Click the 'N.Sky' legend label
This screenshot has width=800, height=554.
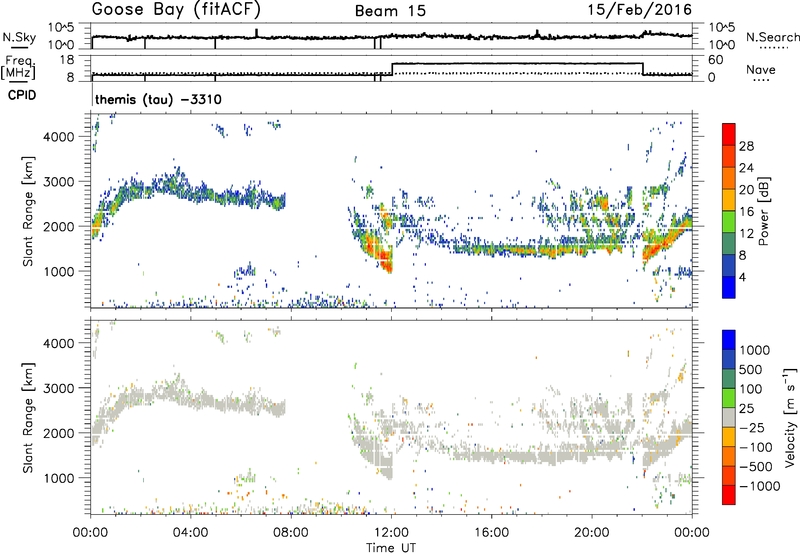pos(19,37)
